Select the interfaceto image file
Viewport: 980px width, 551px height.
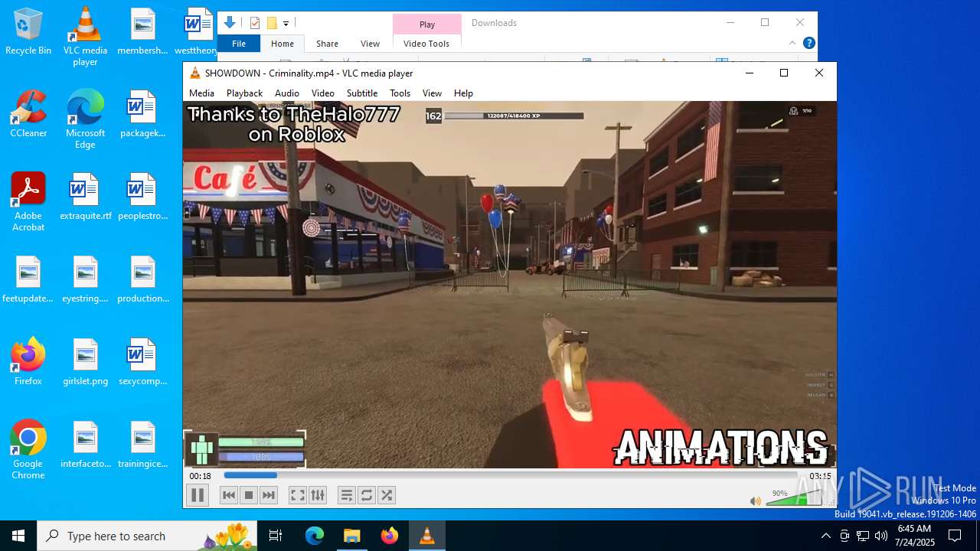click(85, 445)
